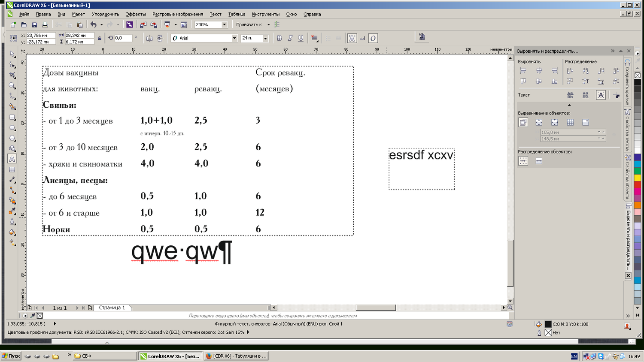Pick the red swatch in color palette

pos(638,185)
